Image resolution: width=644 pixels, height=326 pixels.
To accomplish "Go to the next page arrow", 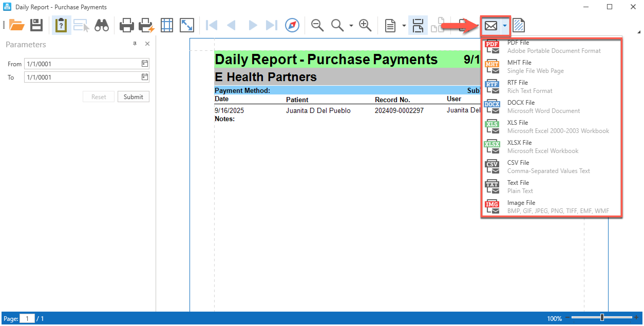I will point(253,25).
